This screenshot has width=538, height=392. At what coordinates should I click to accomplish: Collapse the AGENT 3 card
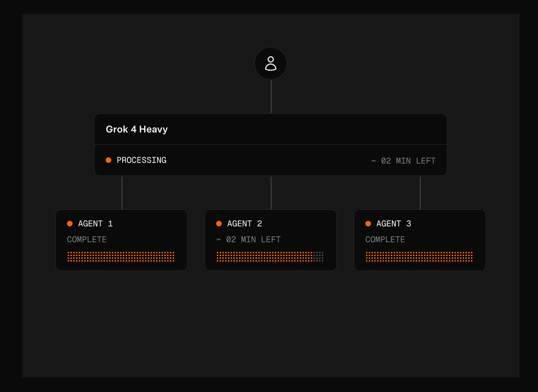[x=420, y=240]
